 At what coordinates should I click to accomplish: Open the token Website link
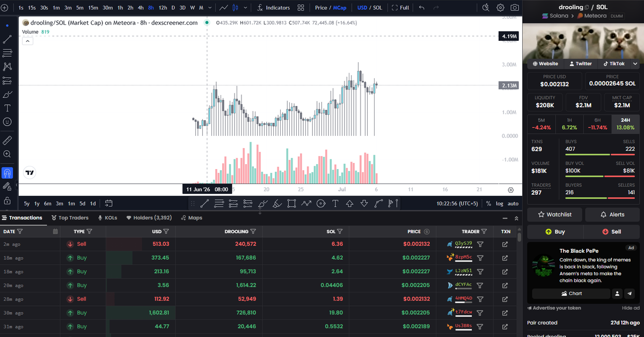(545, 63)
